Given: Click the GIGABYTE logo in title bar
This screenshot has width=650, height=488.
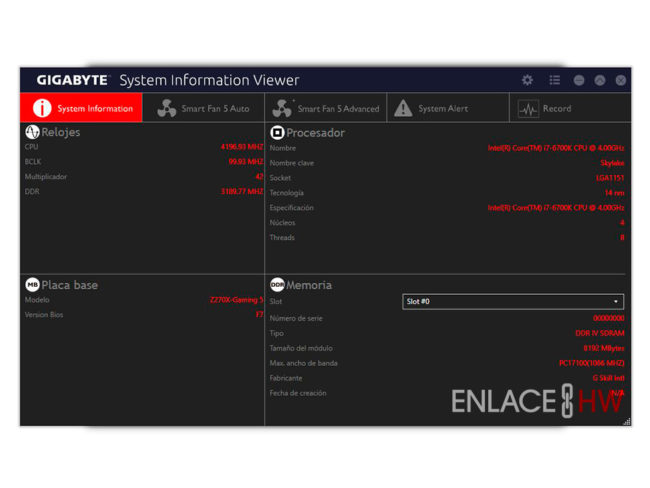Looking at the screenshot, I should [72, 80].
